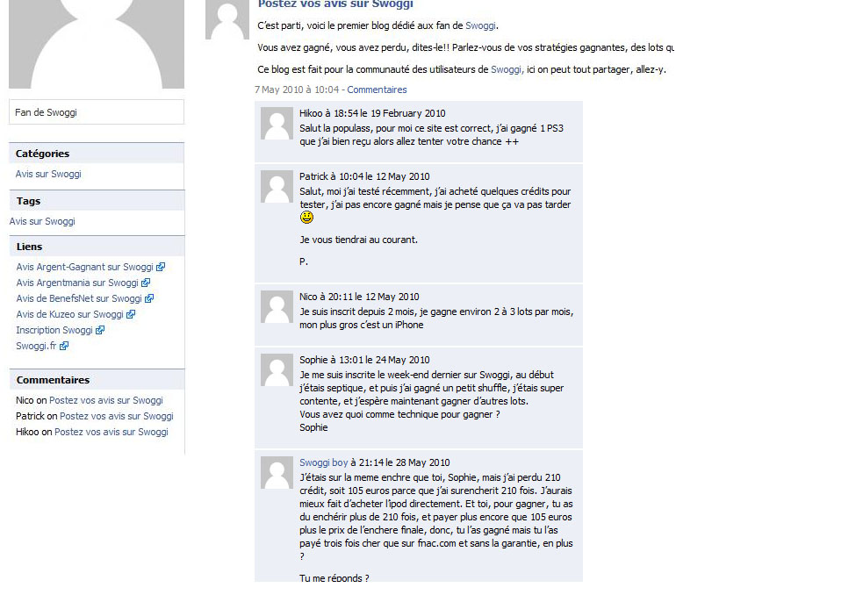
Task: Open the Postez vos avis sur Swoggi title
Action: 335,4
